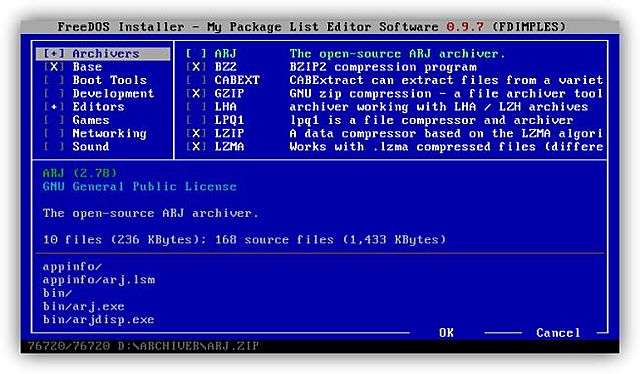Toggle the Archivers group checkbox
Image resolution: width=640 pixels, height=374 pixels.
[54, 54]
